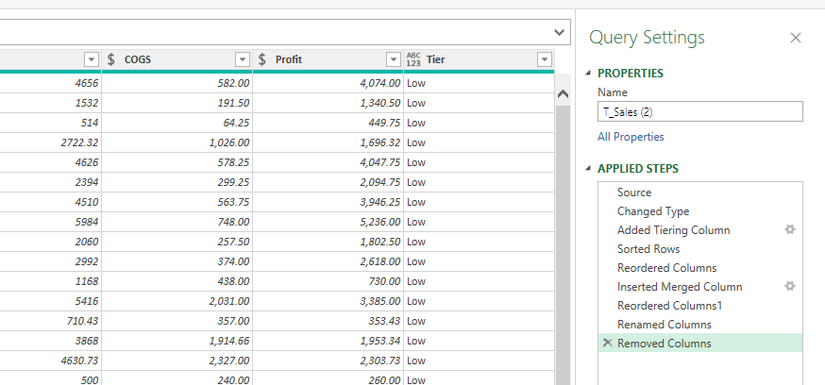The width and height of the screenshot is (825, 385).
Task: Click the Profit cell 2,303.73
Action: coord(328,361)
